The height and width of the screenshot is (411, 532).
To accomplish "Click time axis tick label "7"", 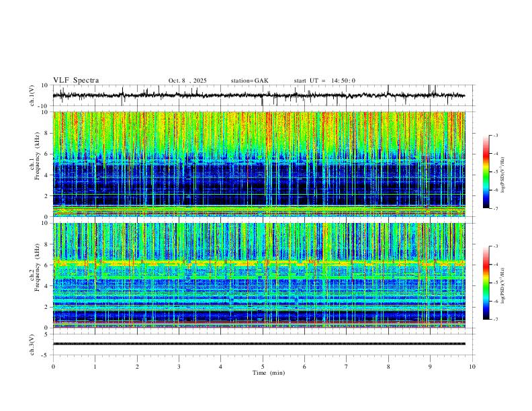I will coord(347,367).
